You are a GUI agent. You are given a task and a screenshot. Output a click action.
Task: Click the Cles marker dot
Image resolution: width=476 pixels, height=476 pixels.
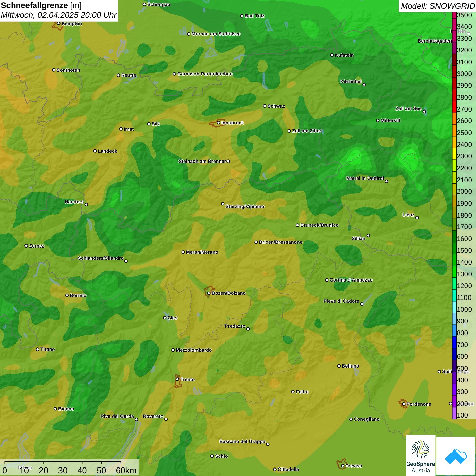165,318
